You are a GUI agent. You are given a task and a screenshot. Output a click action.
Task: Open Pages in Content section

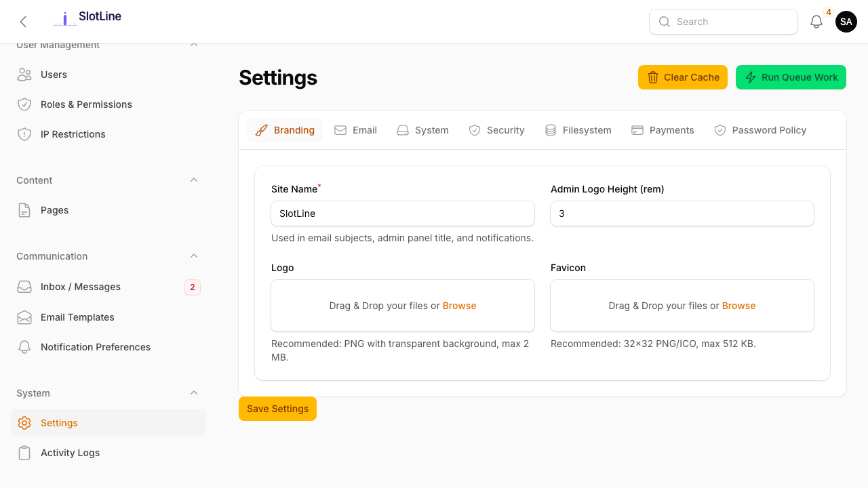(x=108, y=210)
